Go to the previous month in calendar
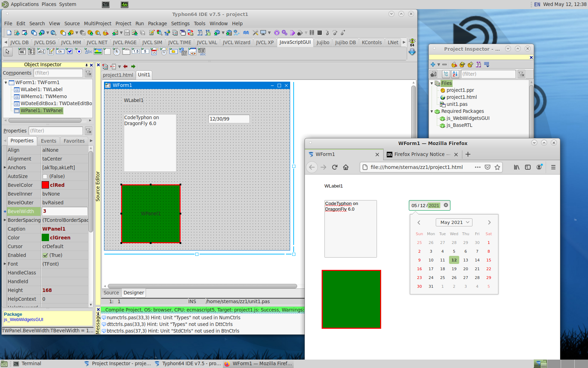The height and width of the screenshot is (368, 588). coord(419,222)
